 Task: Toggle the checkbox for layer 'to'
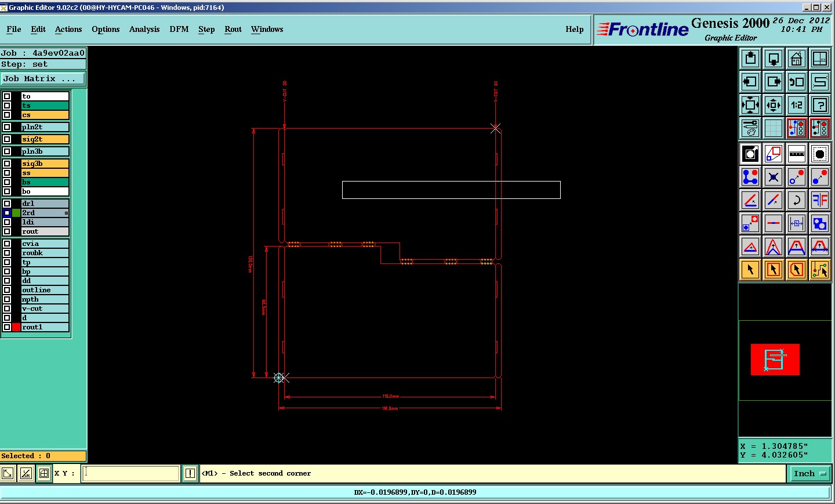[7, 96]
